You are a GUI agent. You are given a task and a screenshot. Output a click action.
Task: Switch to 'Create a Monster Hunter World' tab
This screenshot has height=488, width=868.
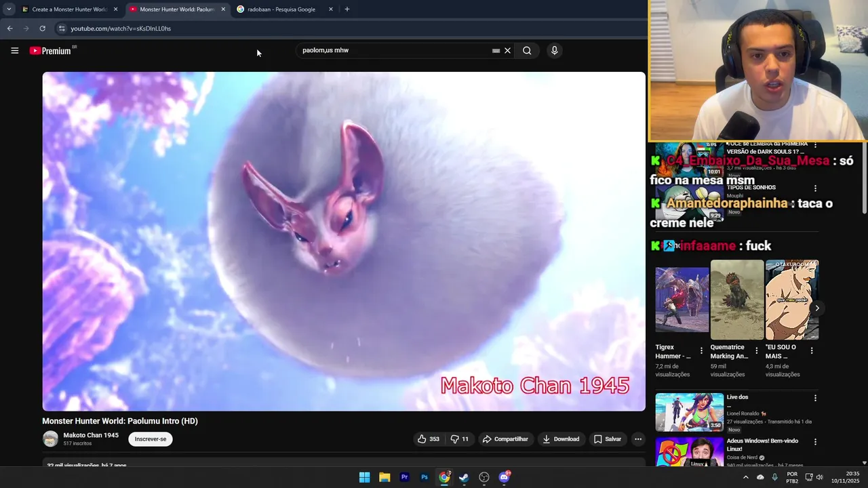click(x=71, y=9)
